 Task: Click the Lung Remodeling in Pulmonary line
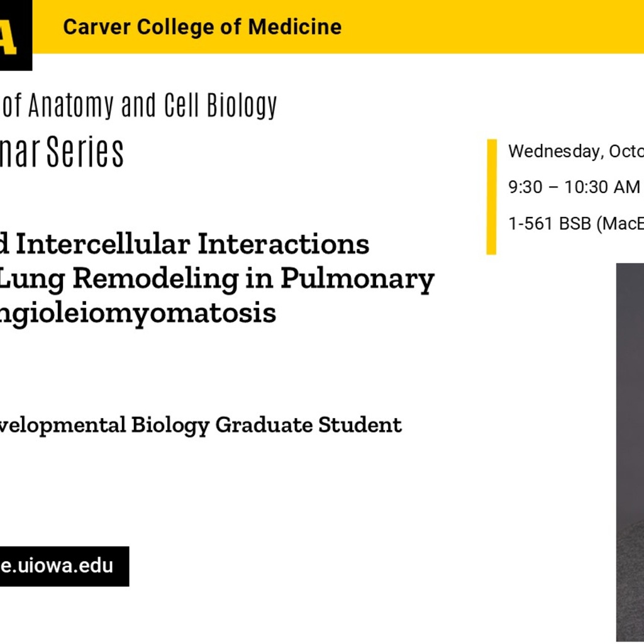click(216, 279)
